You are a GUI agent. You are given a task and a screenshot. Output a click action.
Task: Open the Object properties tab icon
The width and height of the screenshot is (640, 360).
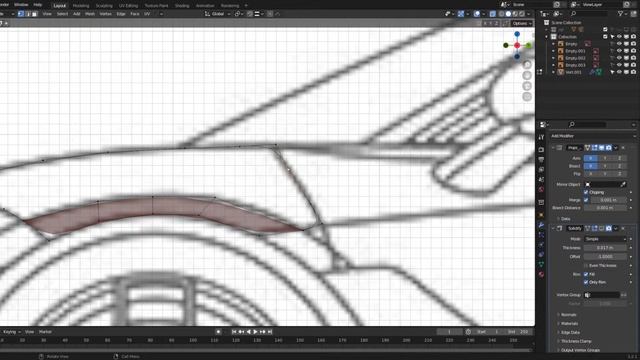tap(541, 215)
